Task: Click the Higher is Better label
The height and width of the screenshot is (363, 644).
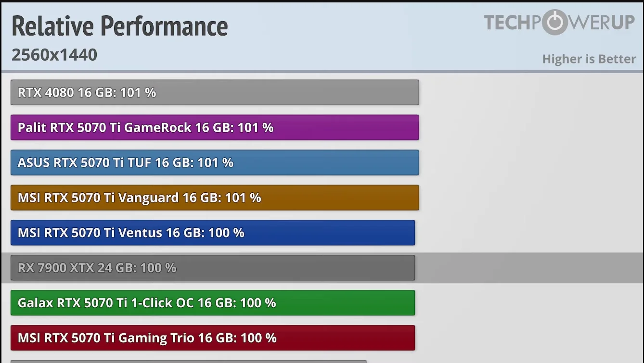Action: point(589,59)
